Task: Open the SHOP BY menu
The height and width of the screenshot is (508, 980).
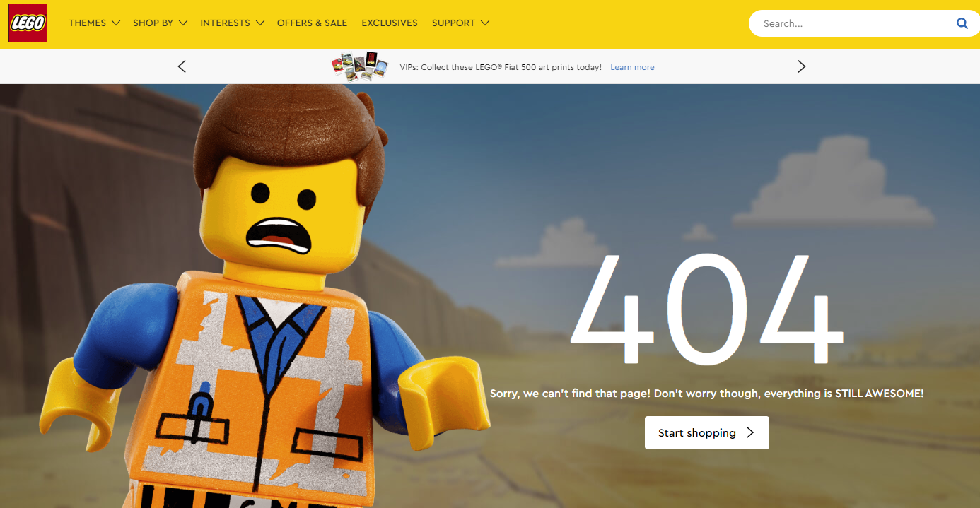Action: click(x=153, y=23)
